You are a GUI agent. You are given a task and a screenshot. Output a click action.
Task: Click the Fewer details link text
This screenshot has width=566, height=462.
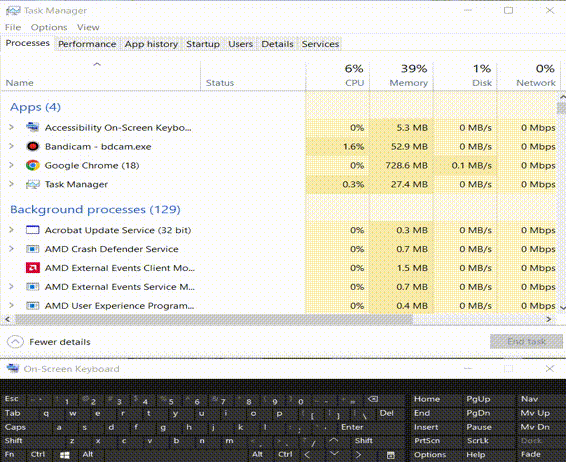coord(60,342)
